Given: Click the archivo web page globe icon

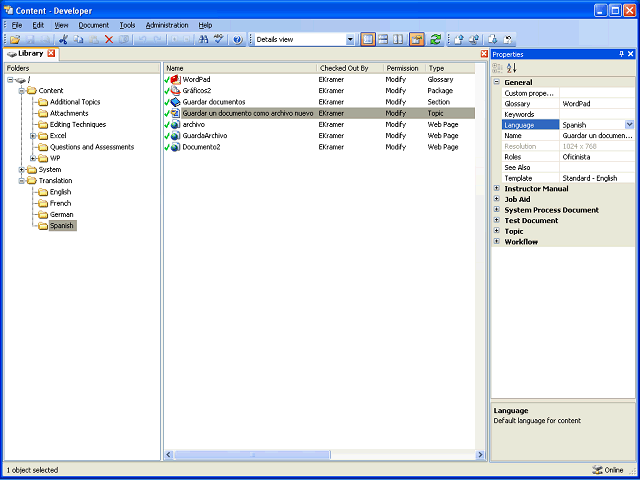Looking at the screenshot, I should [176, 124].
